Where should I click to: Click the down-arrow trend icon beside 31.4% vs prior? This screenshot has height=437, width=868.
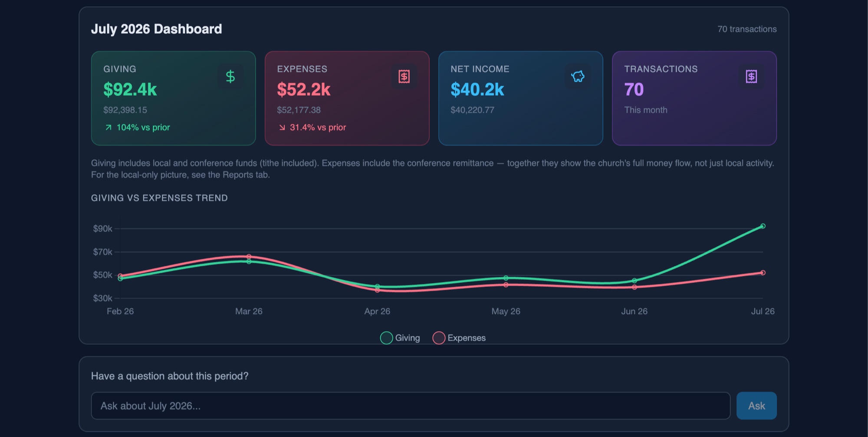282,127
